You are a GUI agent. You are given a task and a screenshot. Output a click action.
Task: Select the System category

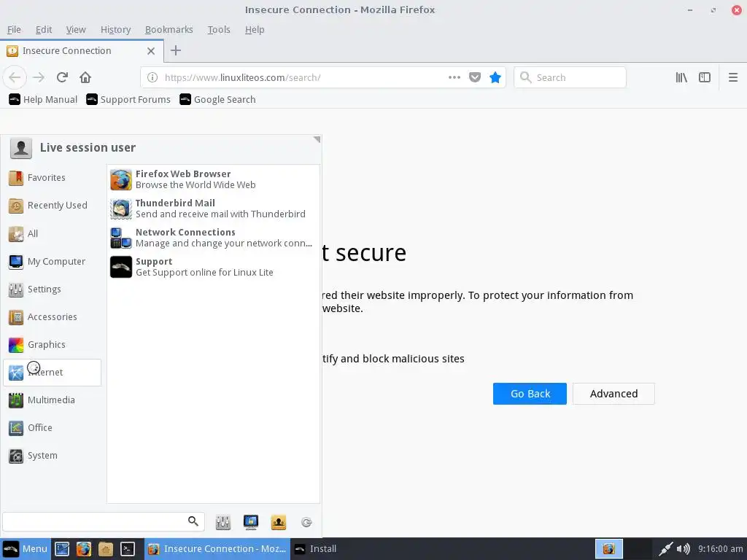coord(52,455)
